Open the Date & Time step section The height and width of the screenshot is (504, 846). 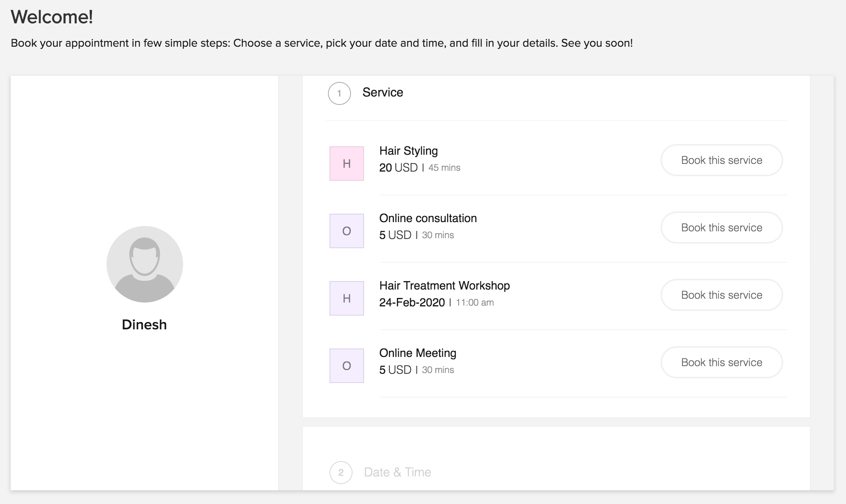click(x=397, y=472)
